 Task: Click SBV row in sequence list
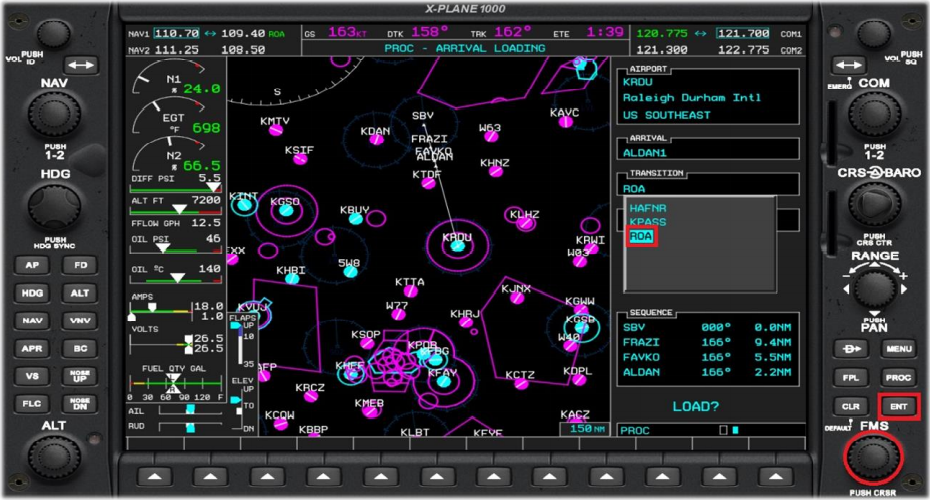707,327
